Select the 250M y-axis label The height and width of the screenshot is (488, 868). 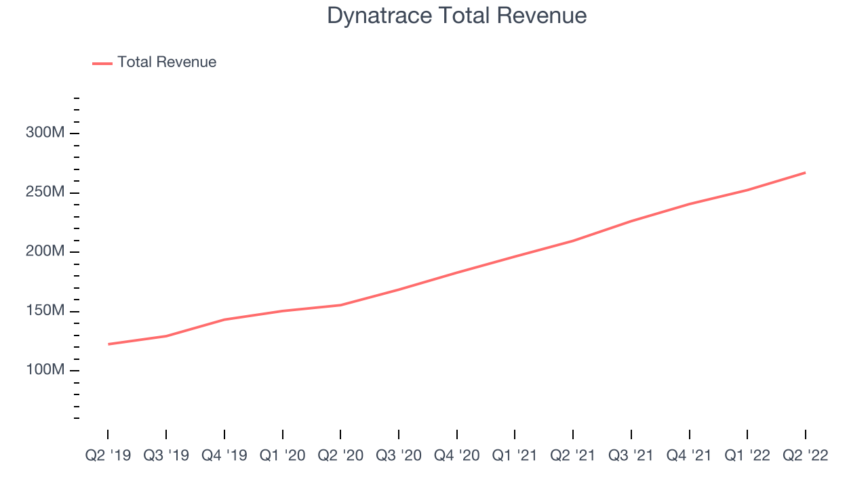[45, 192]
